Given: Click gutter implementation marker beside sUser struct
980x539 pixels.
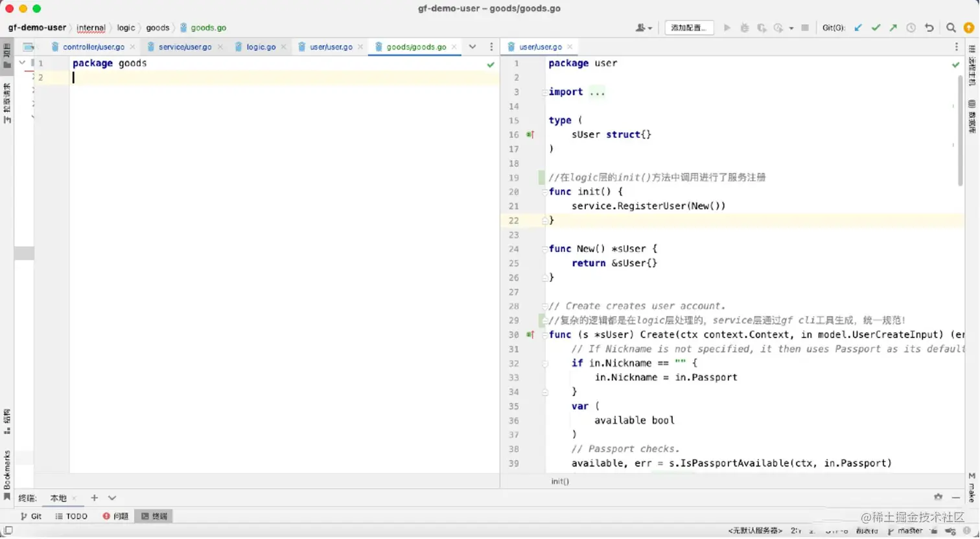Looking at the screenshot, I should click(x=530, y=135).
